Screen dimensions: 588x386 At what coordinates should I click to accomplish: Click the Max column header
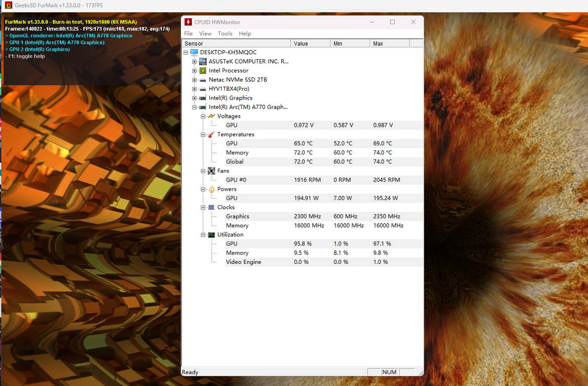[x=390, y=43]
